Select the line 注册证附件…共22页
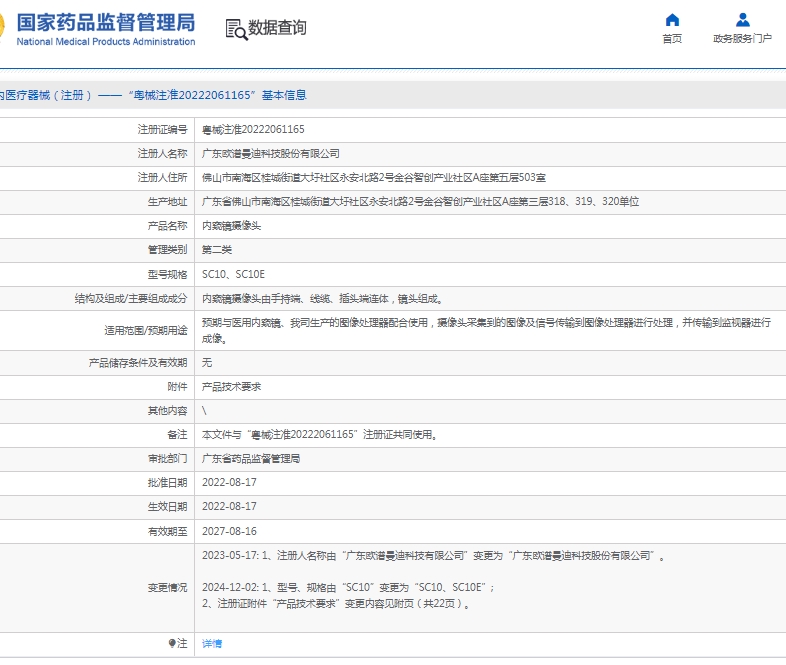The width and height of the screenshot is (786, 665). (x=336, y=603)
